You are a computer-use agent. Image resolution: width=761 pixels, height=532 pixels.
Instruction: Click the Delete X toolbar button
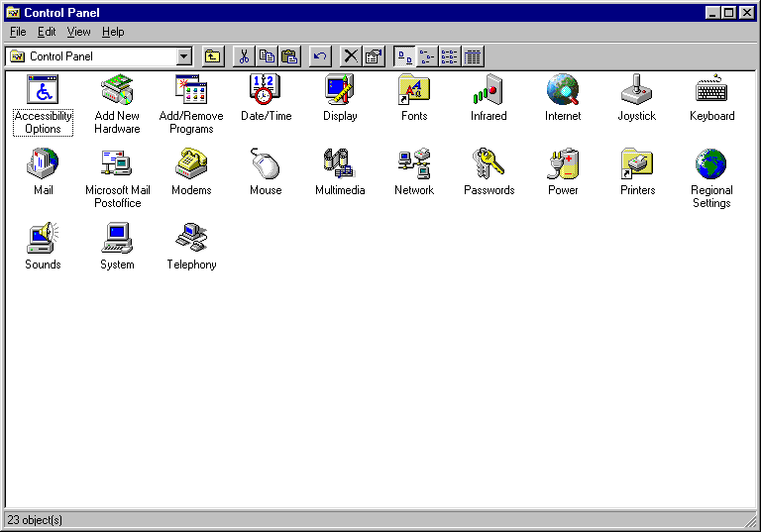click(351, 56)
